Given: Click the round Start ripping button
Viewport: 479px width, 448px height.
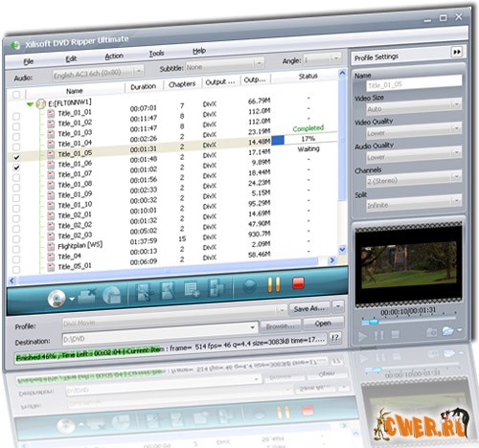Looking at the screenshot, I should point(249,285).
